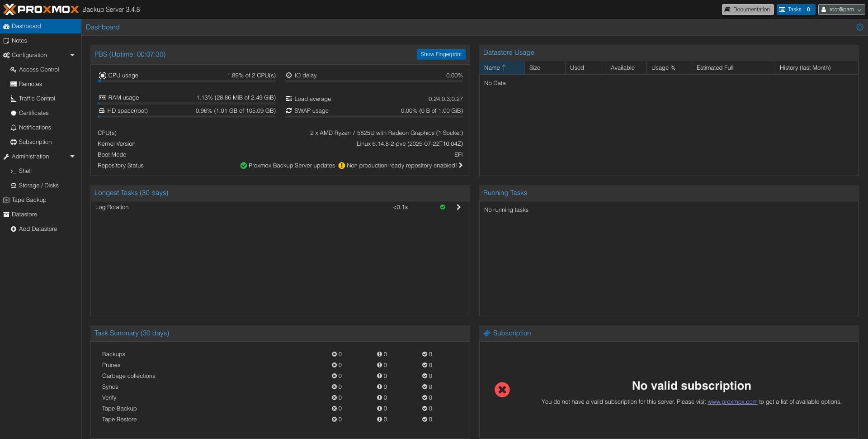
Task: Click the Log Rotation green status checkmark
Action: coord(443,207)
